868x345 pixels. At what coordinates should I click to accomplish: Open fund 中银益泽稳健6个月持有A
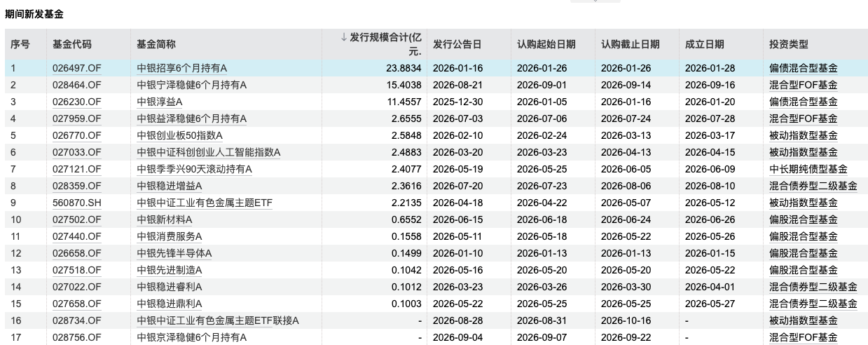(191, 119)
